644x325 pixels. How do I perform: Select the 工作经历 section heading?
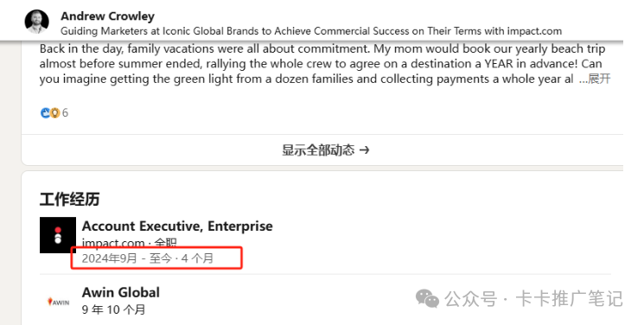(69, 200)
